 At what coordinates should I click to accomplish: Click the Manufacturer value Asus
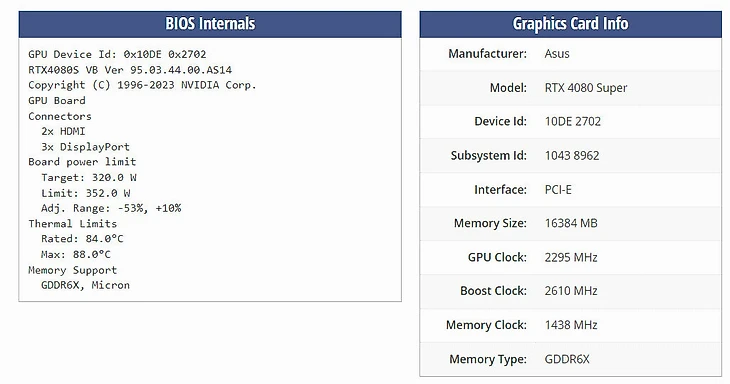click(x=557, y=54)
